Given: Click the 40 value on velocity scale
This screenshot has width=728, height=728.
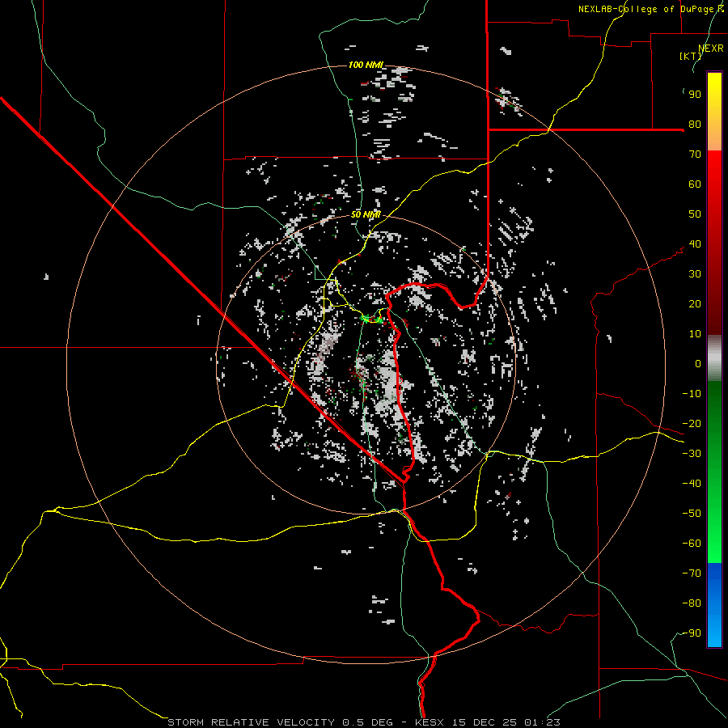Looking at the screenshot, I should 695,244.
